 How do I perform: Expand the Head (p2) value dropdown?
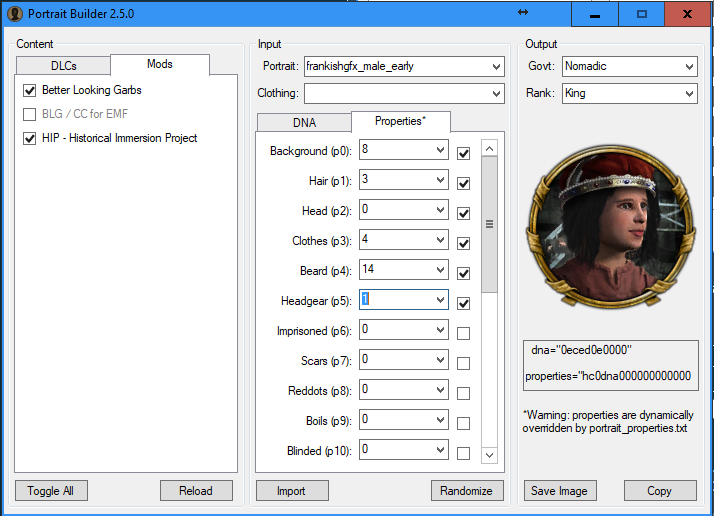coord(440,210)
